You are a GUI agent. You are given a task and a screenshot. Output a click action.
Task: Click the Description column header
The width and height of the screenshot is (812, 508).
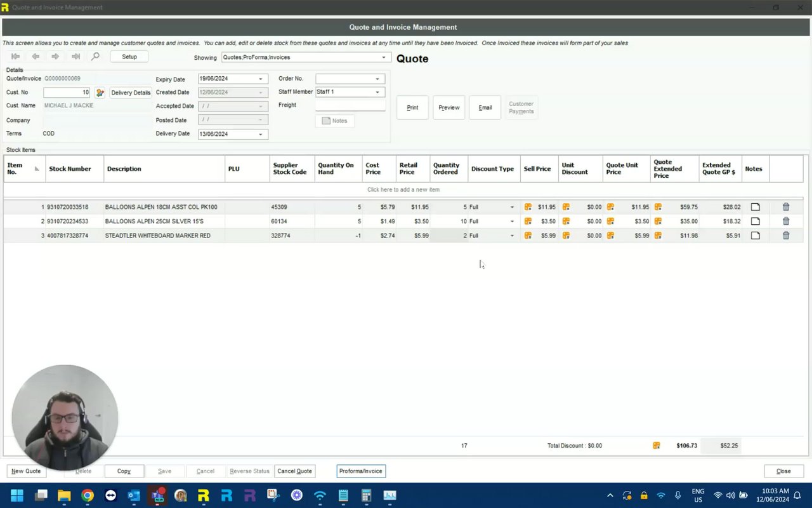point(164,169)
